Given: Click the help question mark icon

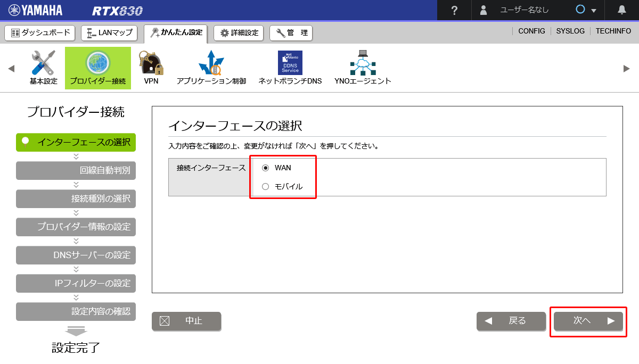Looking at the screenshot, I should click(454, 10).
